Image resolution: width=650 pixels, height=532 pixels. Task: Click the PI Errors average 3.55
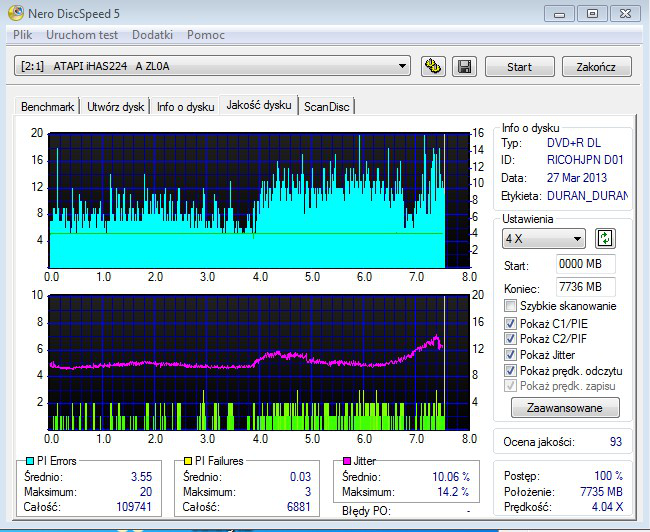click(x=141, y=477)
